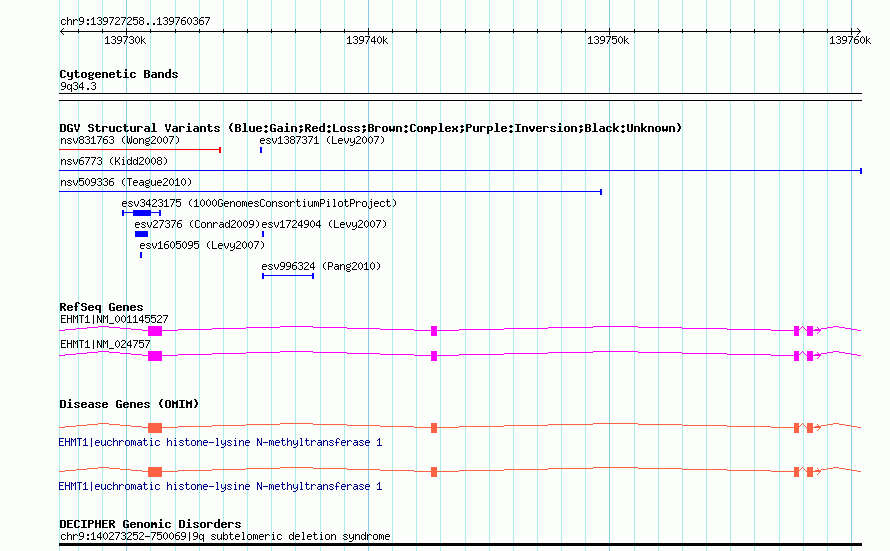This screenshot has width=890, height=551.
Task: Open variant nsv831763 (Wong2007) label
Action: (120, 140)
